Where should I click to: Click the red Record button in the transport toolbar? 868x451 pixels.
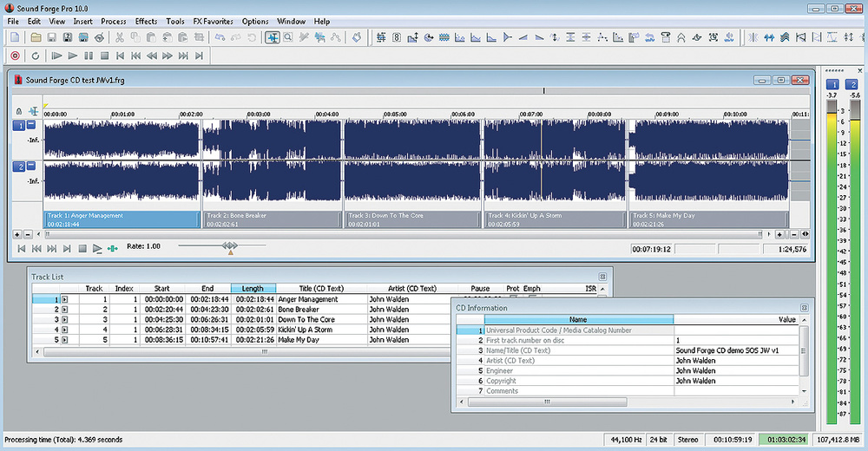point(16,56)
